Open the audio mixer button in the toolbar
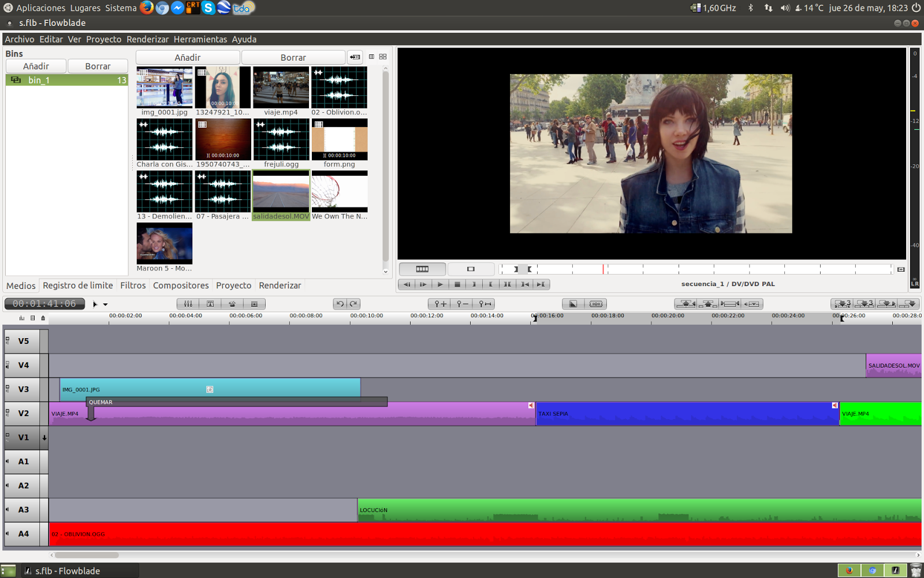 click(x=188, y=304)
